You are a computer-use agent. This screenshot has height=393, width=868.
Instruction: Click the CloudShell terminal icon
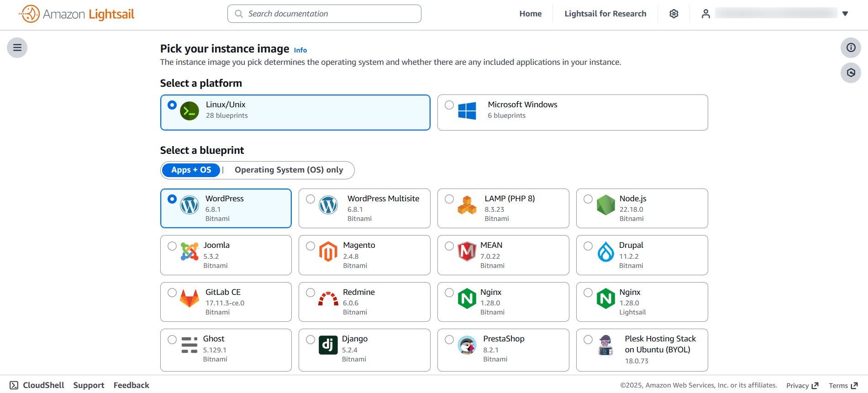tap(14, 385)
